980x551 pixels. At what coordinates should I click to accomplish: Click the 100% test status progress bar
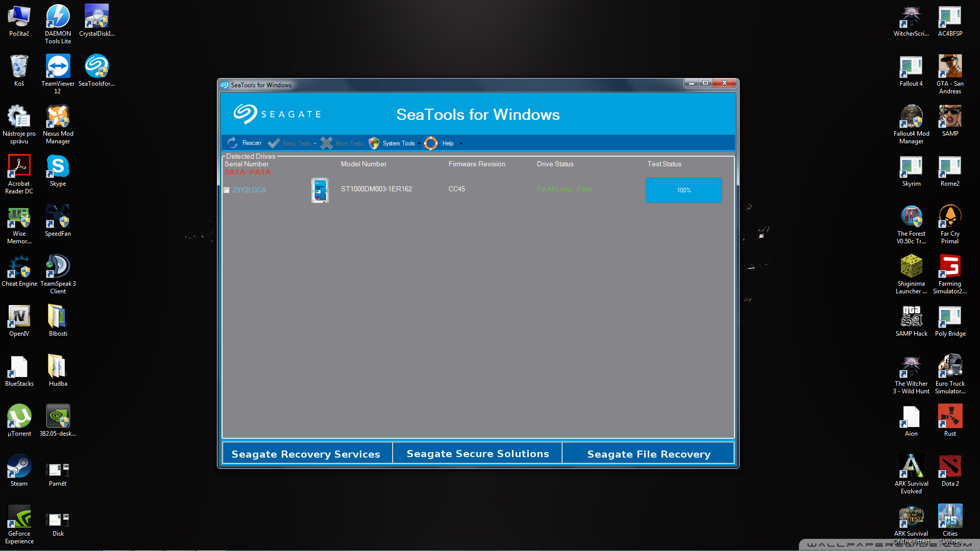(x=683, y=190)
